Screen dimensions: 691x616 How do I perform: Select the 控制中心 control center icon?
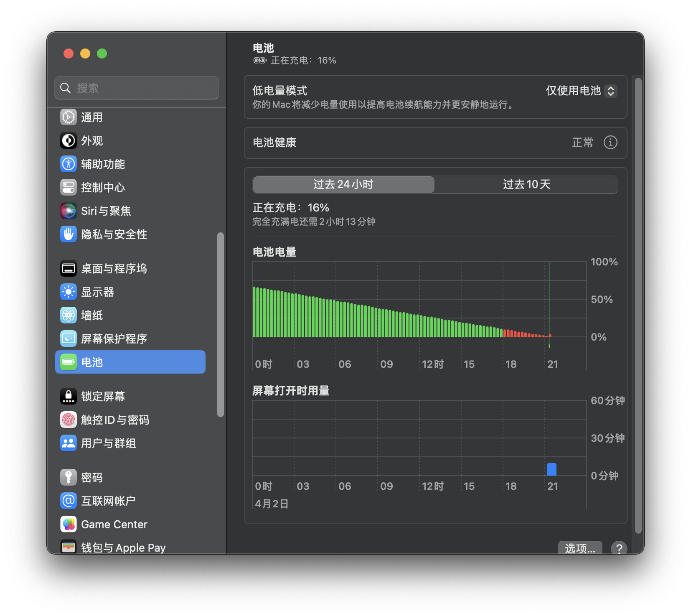pyautogui.click(x=69, y=188)
